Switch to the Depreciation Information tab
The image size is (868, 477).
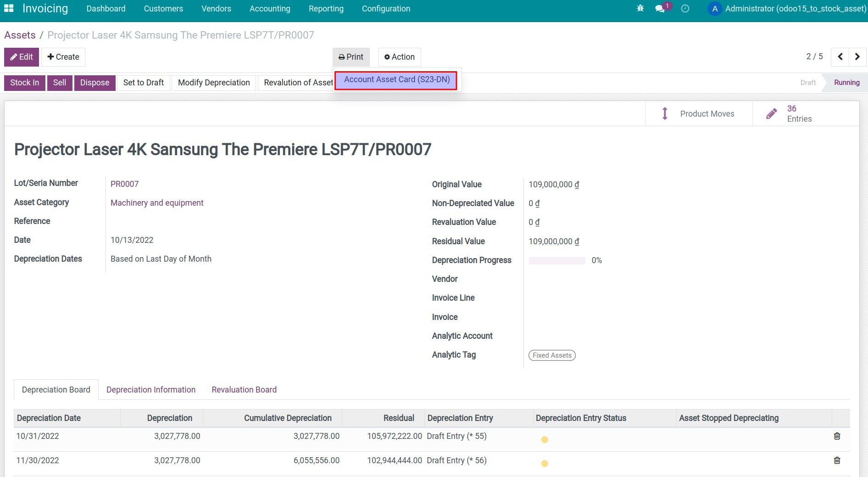[x=151, y=390]
